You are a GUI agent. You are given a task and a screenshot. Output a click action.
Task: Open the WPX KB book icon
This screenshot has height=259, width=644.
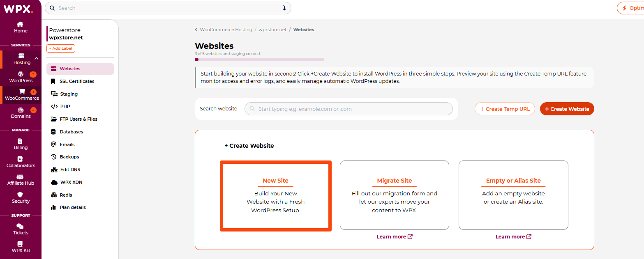pyautogui.click(x=21, y=244)
